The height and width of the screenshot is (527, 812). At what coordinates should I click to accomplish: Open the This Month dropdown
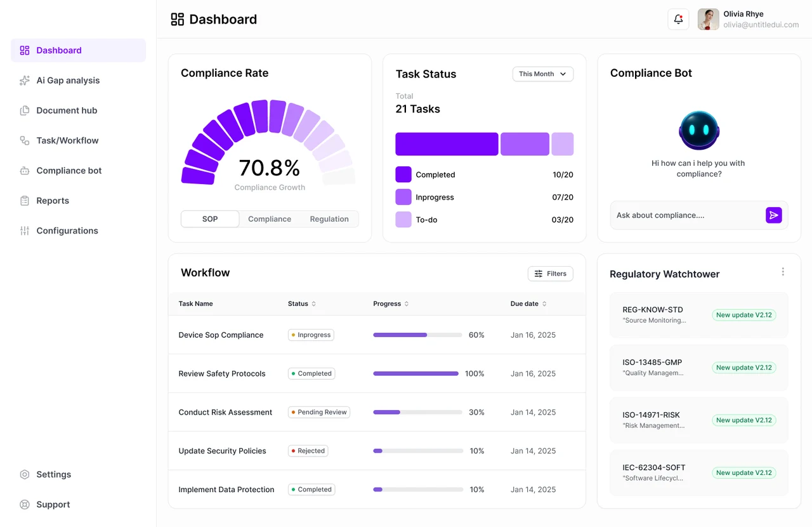(543, 74)
